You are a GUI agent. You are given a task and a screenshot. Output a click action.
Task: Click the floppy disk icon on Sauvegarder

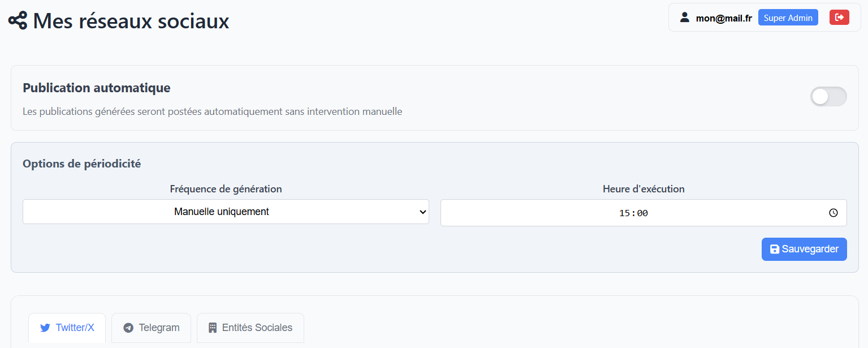click(775, 249)
